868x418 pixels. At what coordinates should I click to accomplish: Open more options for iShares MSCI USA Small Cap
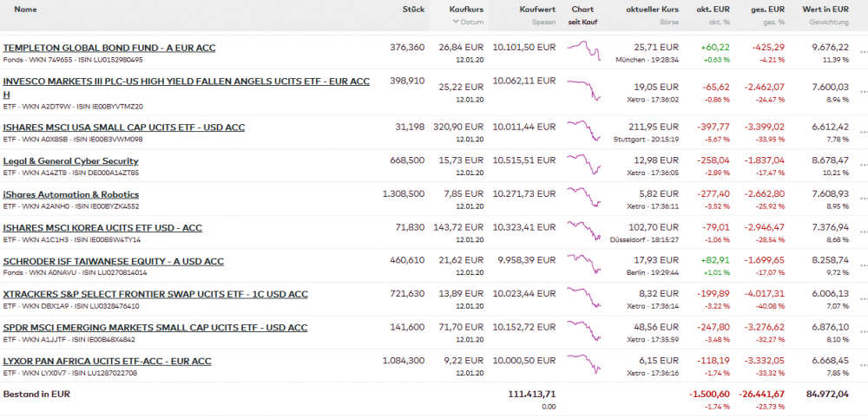(x=863, y=132)
